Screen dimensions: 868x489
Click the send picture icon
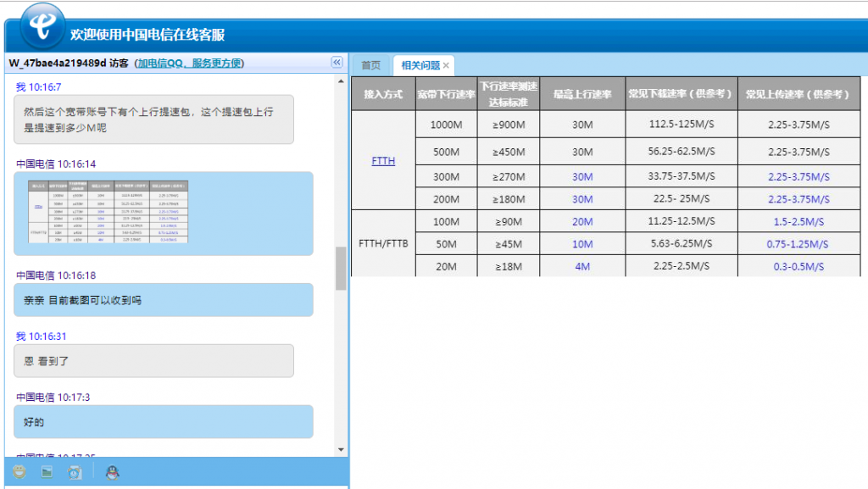tap(47, 472)
